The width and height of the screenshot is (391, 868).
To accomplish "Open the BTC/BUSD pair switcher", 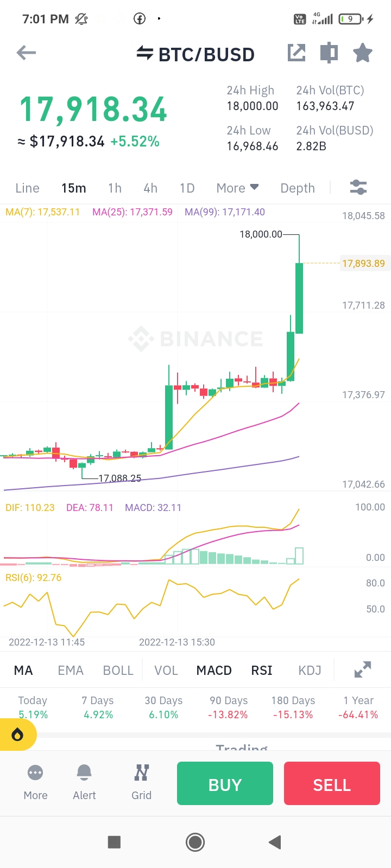I will (x=195, y=54).
